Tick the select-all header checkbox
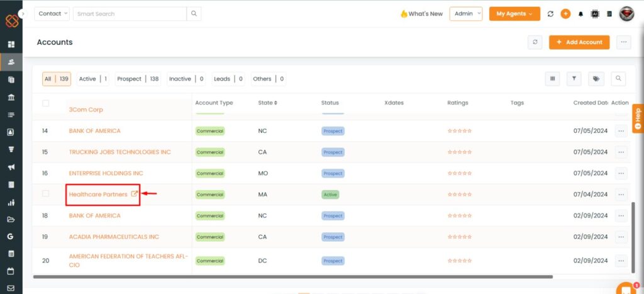This screenshot has width=644, height=294. click(x=45, y=103)
